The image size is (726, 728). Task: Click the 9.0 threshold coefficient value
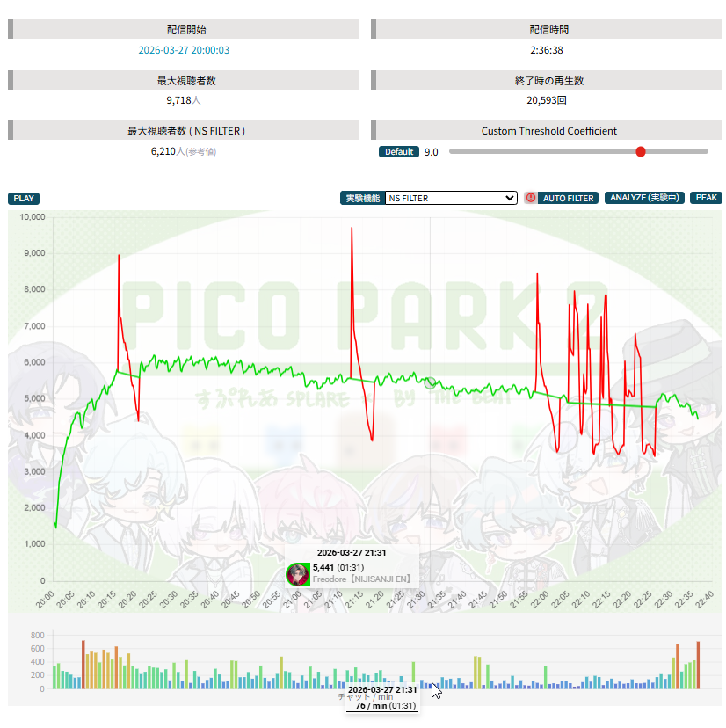(432, 152)
